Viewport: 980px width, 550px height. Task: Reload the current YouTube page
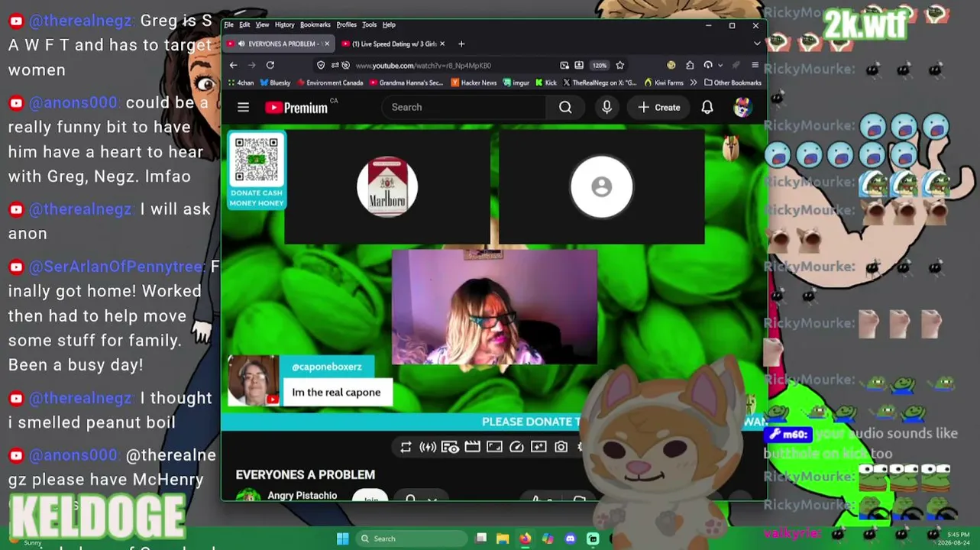(x=270, y=65)
